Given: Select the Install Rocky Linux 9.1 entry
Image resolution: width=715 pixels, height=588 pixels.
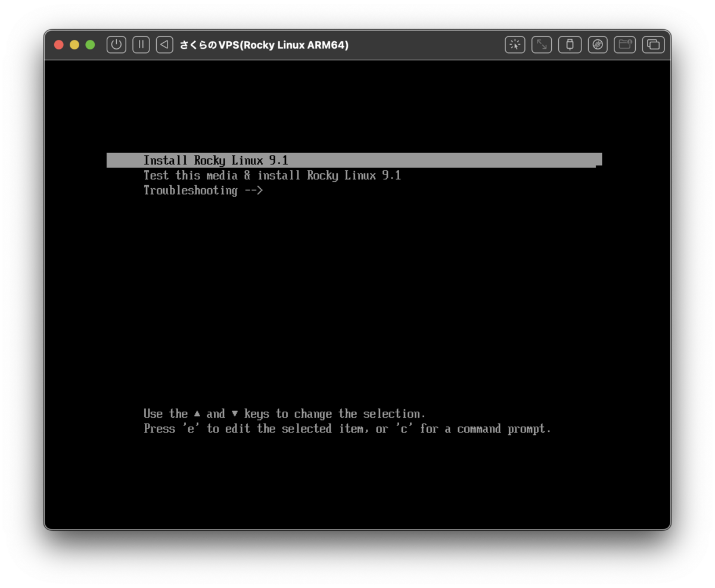Looking at the screenshot, I should [216, 160].
